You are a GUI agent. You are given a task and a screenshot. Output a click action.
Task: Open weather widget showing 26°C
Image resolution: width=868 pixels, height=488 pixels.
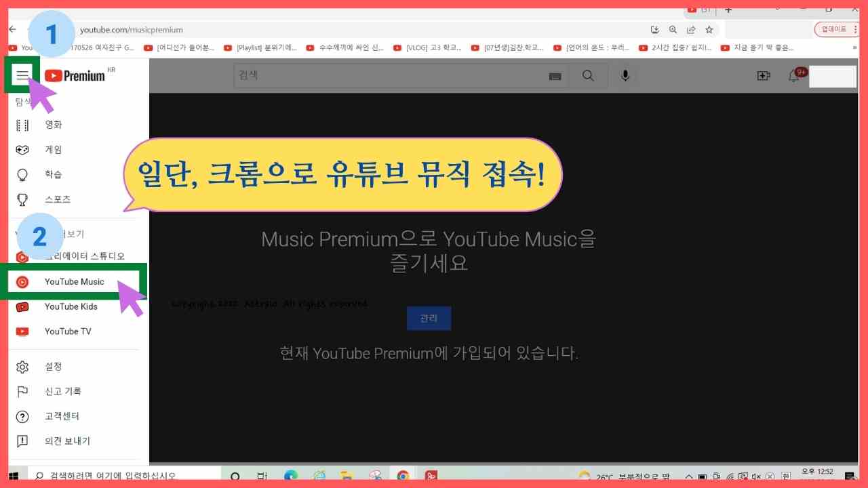(x=623, y=475)
